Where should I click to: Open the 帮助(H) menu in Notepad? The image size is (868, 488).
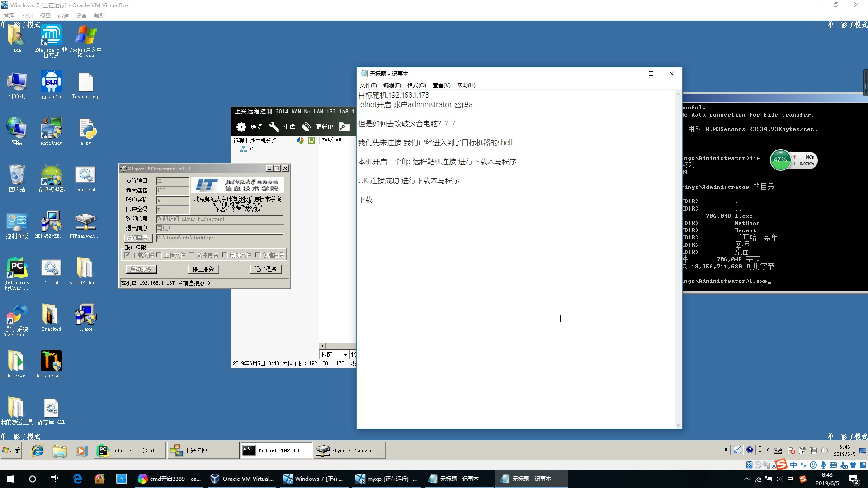pos(466,85)
